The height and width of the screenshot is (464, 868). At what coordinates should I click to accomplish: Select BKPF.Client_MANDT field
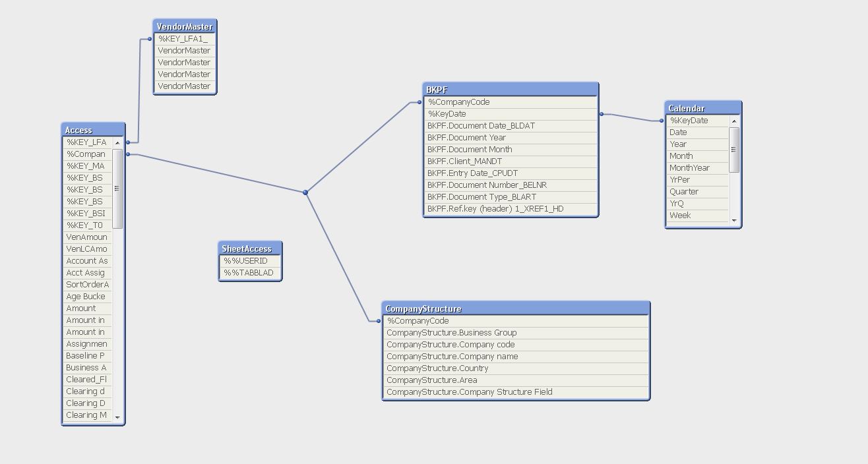point(511,161)
